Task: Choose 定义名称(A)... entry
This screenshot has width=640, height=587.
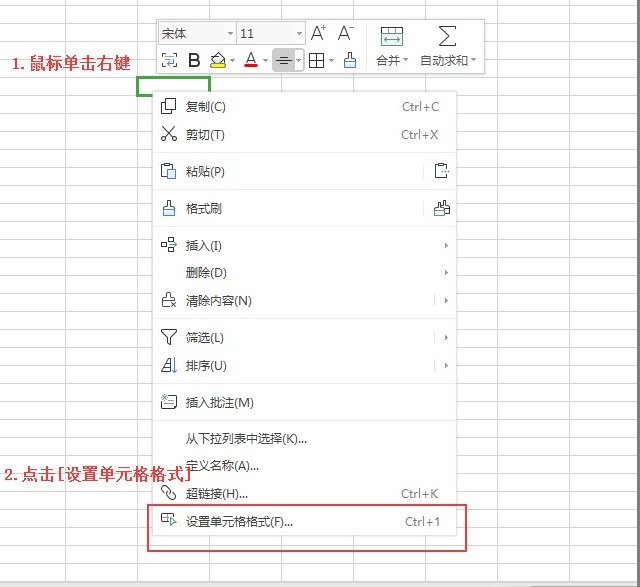Action: 304,466
